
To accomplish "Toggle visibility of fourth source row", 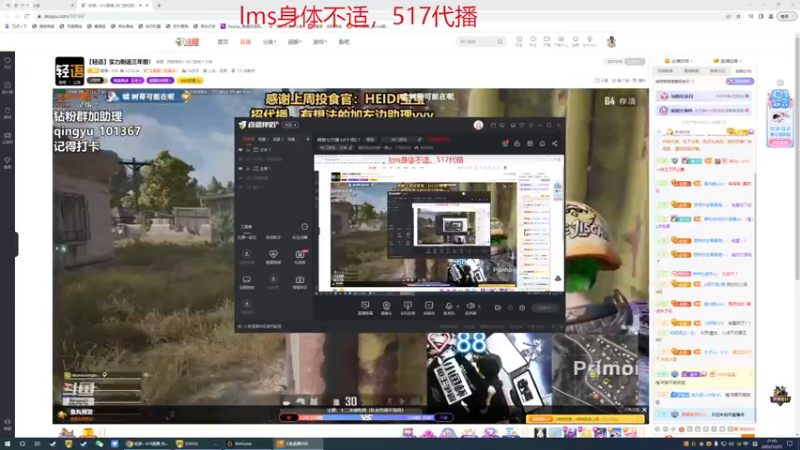I will (x=240, y=178).
